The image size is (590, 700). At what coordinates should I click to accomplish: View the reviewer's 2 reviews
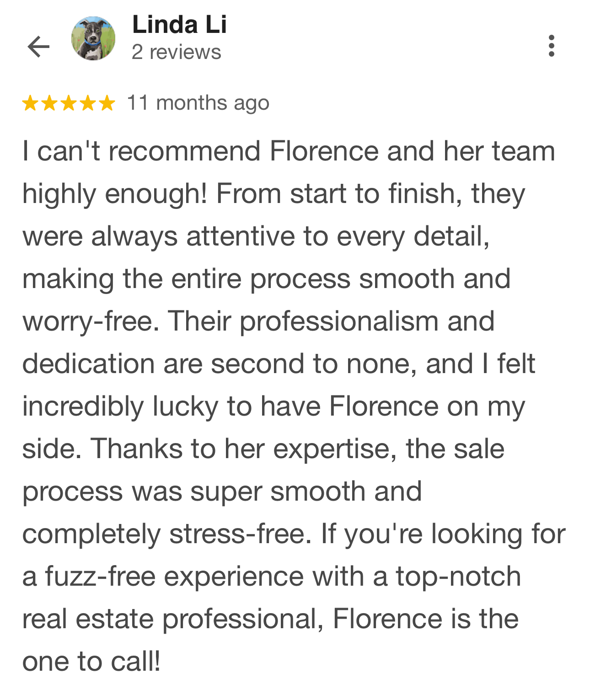click(176, 52)
